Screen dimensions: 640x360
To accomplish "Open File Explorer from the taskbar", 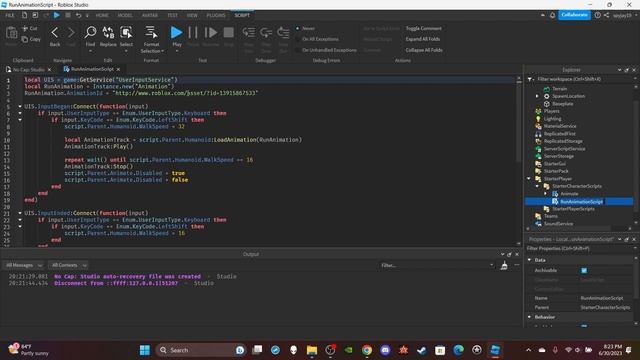I will point(312,350).
